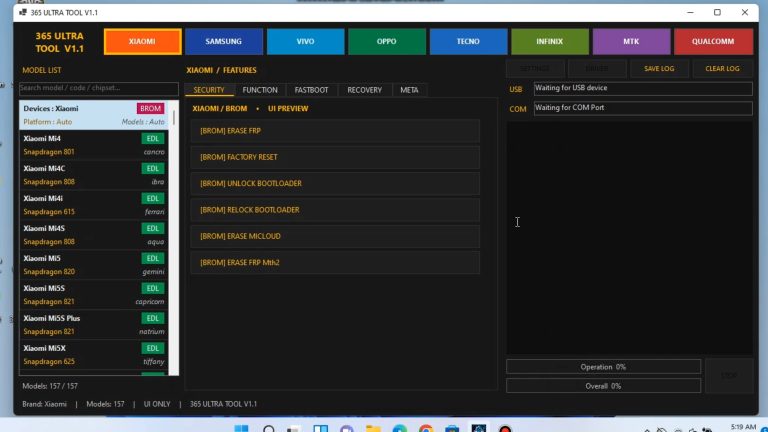Screen dimensions: 768x432
Task: Select the TECNO brand button
Action: (x=468, y=42)
